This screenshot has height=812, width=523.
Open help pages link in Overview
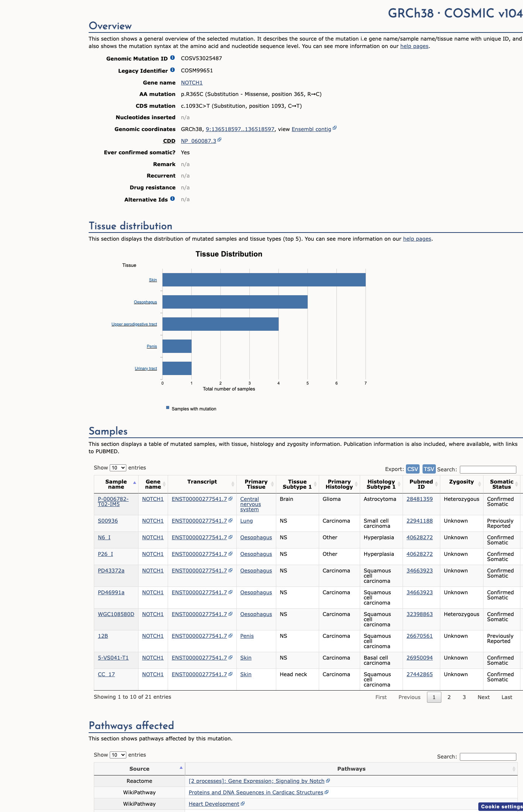pyautogui.click(x=414, y=46)
